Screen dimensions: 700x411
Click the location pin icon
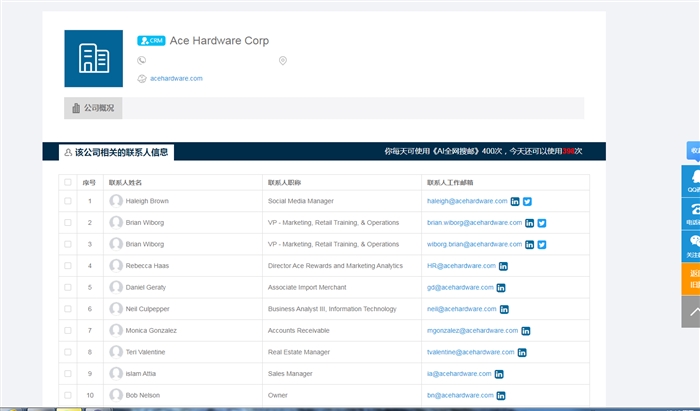pos(283,60)
